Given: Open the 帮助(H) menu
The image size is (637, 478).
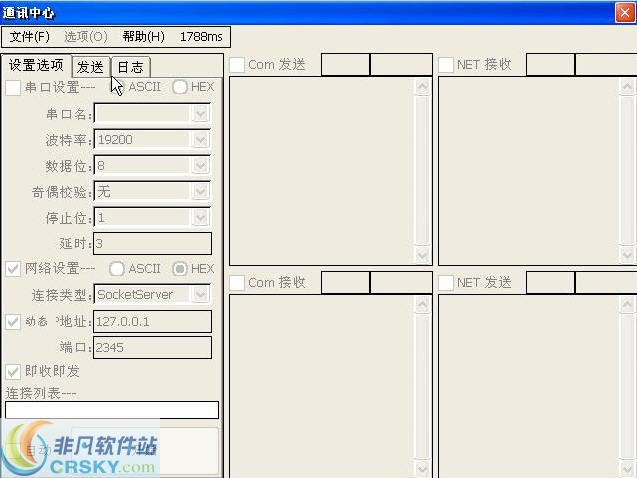Looking at the screenshot, I should 143,37.
